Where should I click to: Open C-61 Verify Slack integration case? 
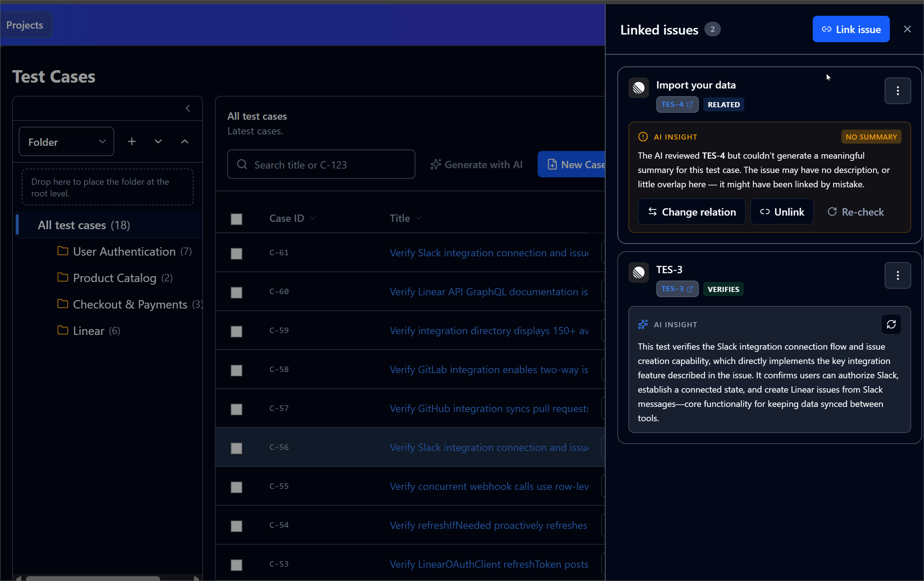coord(489,253)
